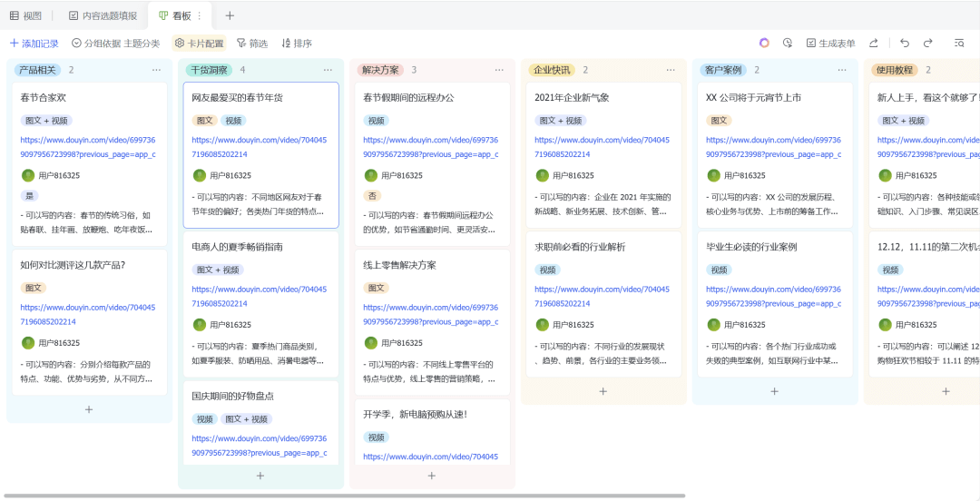Open the options menu on 看板 tab
The height and width of the screenshot is (501, 980).
coord(200,15)
